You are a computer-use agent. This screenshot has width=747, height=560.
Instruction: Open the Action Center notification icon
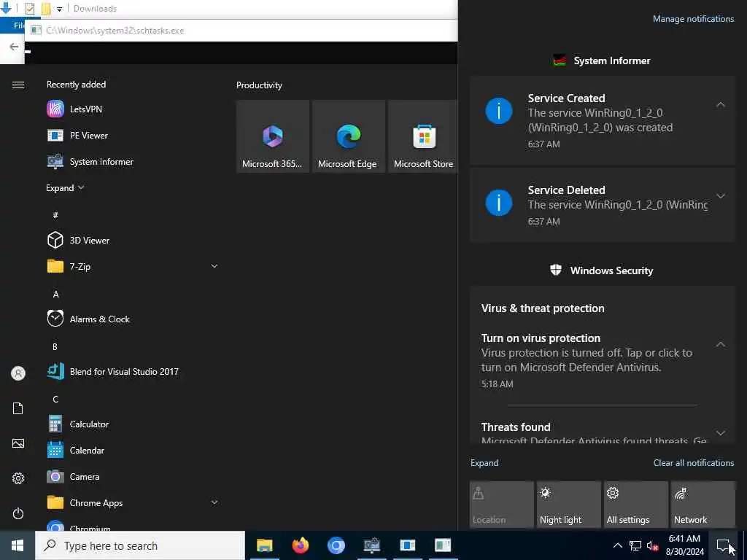pyautogui.click(x=724, y=545)
